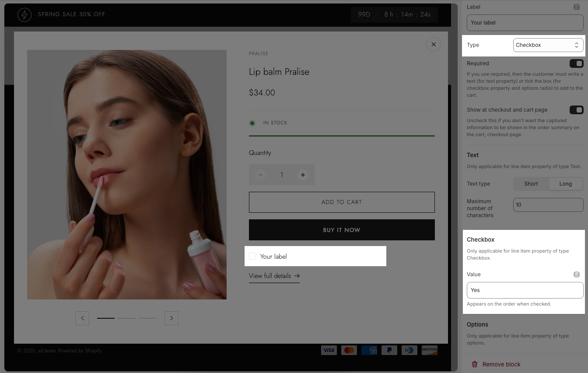Click the checkbox Value input field
The width and height of the screenshot is (588, 373).
pyautogui.click(x=525, y=290)
